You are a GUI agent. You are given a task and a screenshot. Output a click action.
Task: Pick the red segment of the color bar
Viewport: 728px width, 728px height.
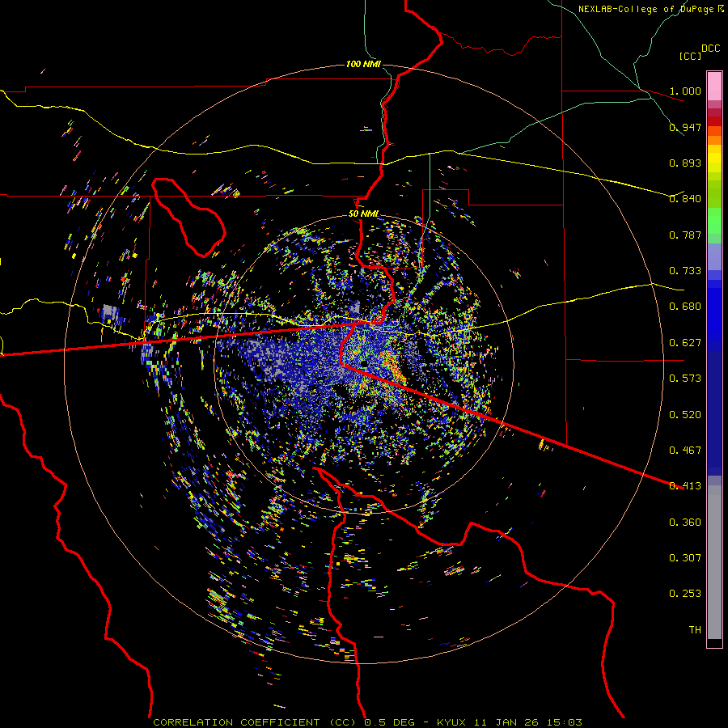[x=714, y=121]
